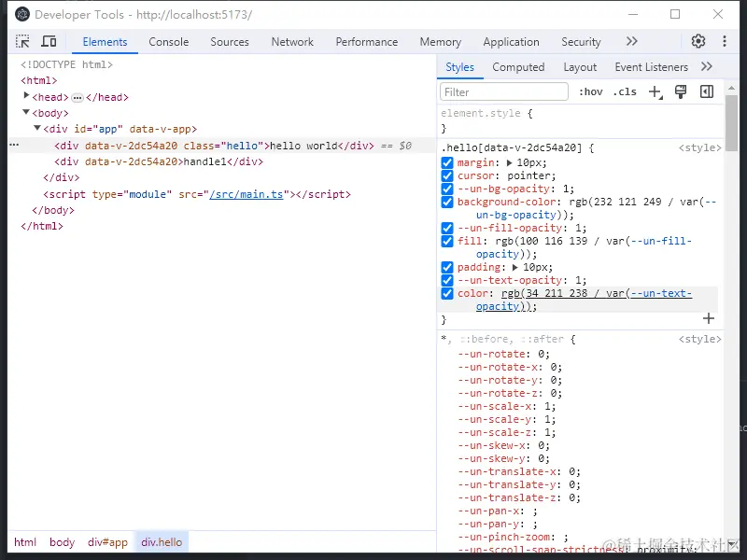
Task: Insert style rule below .hello rule
Action: (709, 318)
